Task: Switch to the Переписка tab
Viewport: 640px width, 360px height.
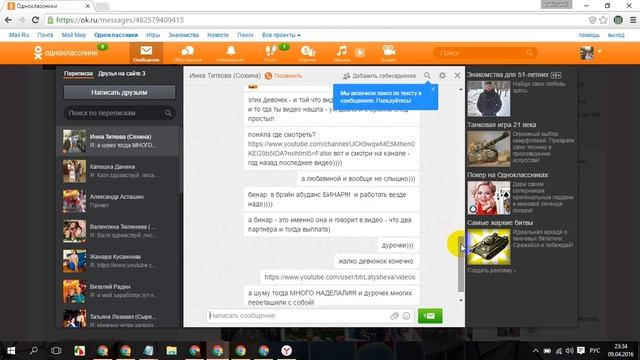Action: tap(78, 73)
